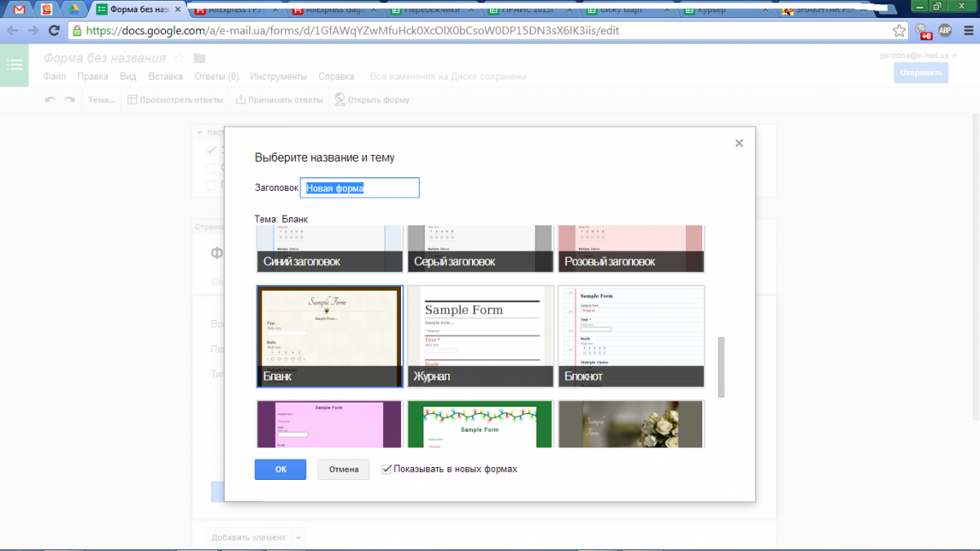Click 'Просмотреть ответы' toolbar button

pyautogui.click(x=176, y=100)
